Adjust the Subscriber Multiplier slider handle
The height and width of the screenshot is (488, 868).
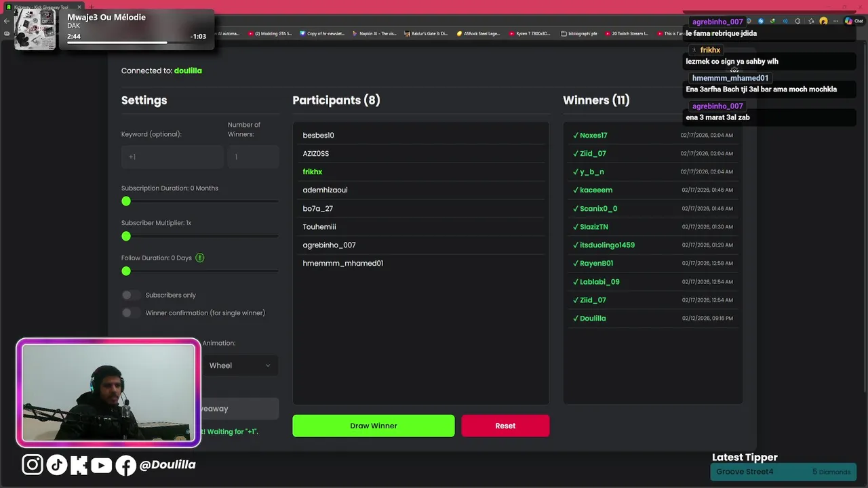tap(126, 236)
